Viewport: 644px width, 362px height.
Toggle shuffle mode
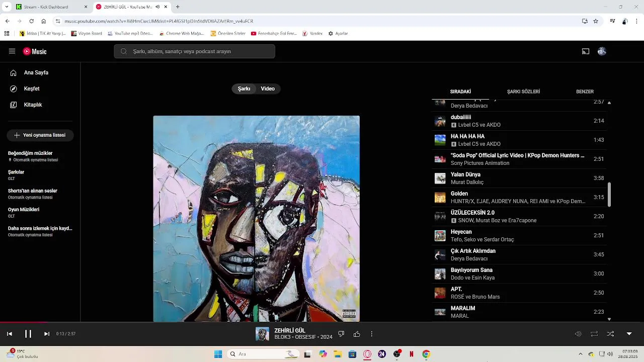[x=610, y=334]
